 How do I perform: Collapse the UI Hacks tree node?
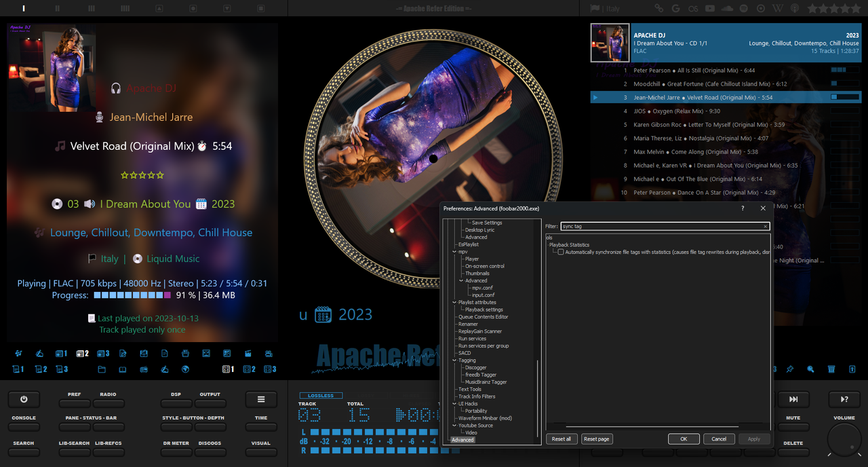[454, 404]
